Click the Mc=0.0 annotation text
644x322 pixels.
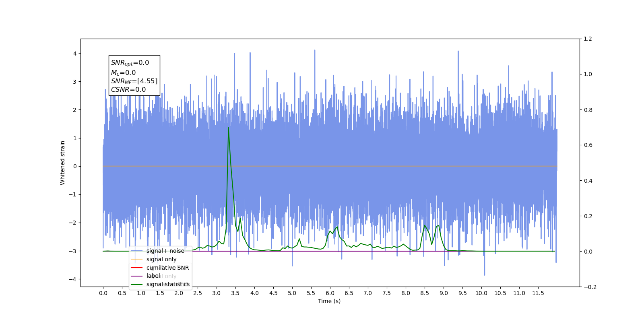click(124, 73)
